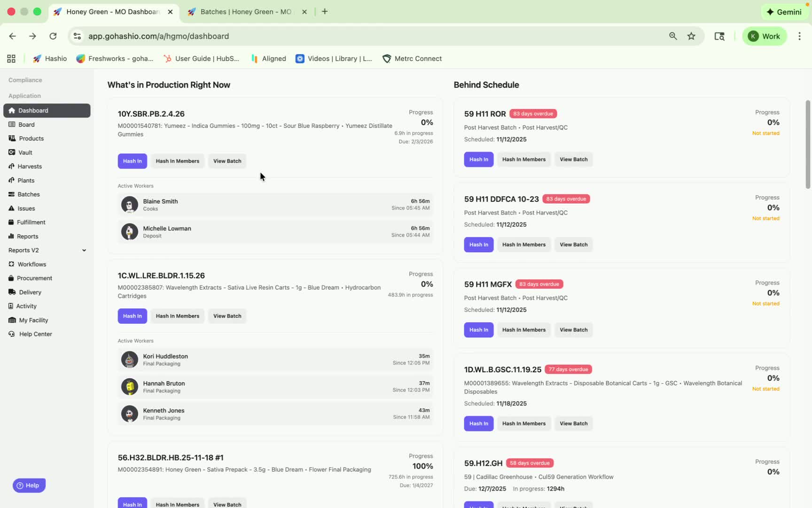Open the Work profile button

point(764,36)
